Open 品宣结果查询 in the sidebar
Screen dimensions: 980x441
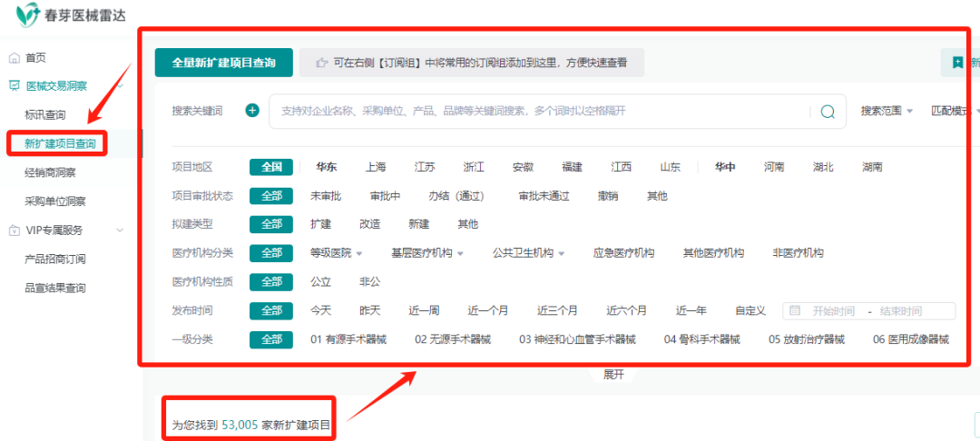pos(55,288)
